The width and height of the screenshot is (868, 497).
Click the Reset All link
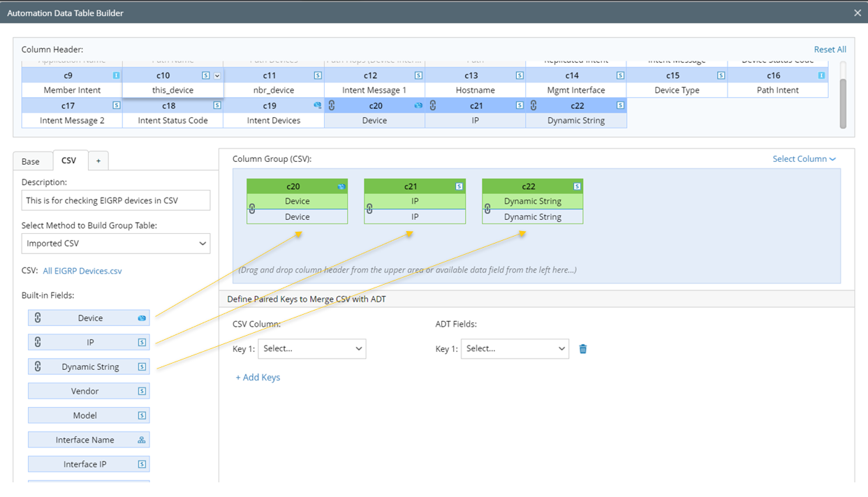pos(830,50)
